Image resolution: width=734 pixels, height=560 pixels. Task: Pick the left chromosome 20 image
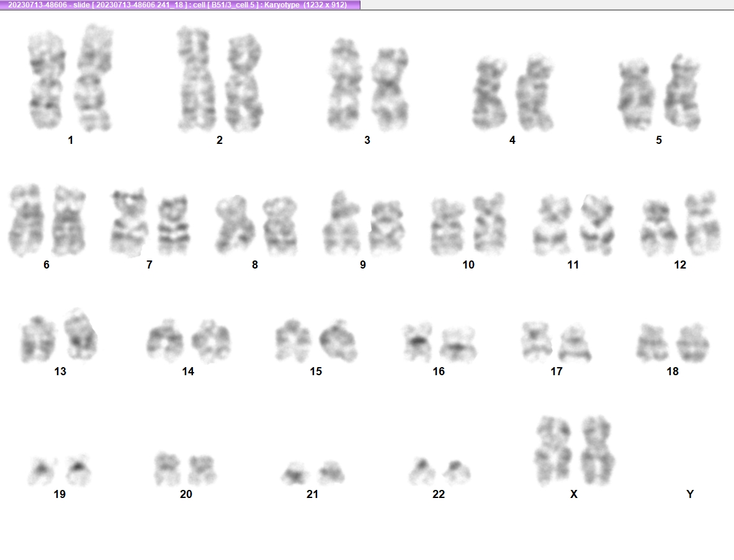(x=168, y=468)
